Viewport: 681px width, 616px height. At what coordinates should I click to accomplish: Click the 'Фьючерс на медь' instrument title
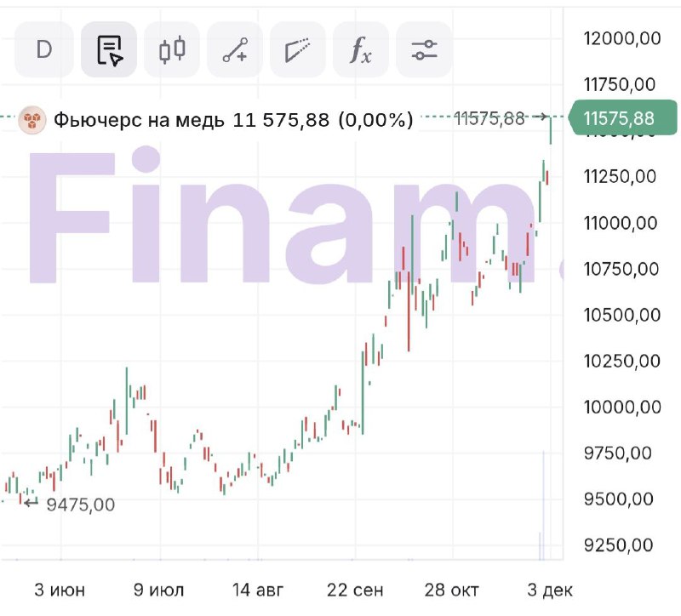140,120
